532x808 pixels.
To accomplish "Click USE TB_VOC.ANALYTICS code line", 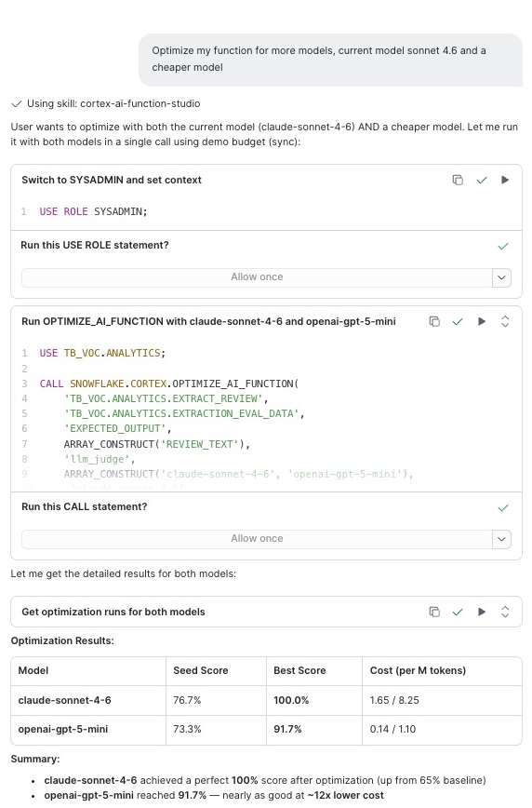I will pos(102,353).
